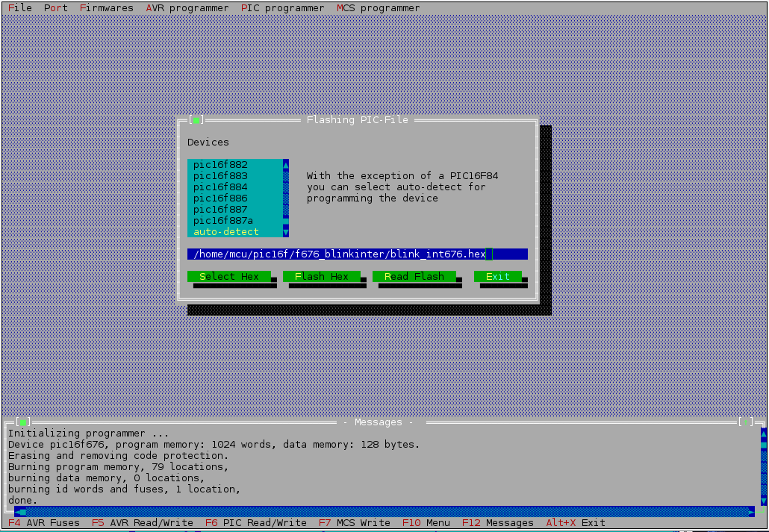769x532 pixels.
Task: Click the Messages vertical scrollbar down arrow
Action: (764, 501)
